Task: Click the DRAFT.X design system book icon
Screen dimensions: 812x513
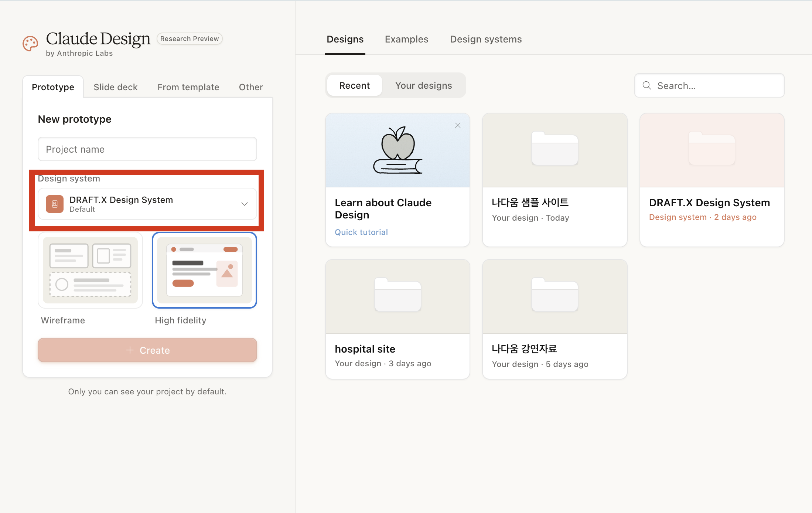Action: (x=55, y=204)
